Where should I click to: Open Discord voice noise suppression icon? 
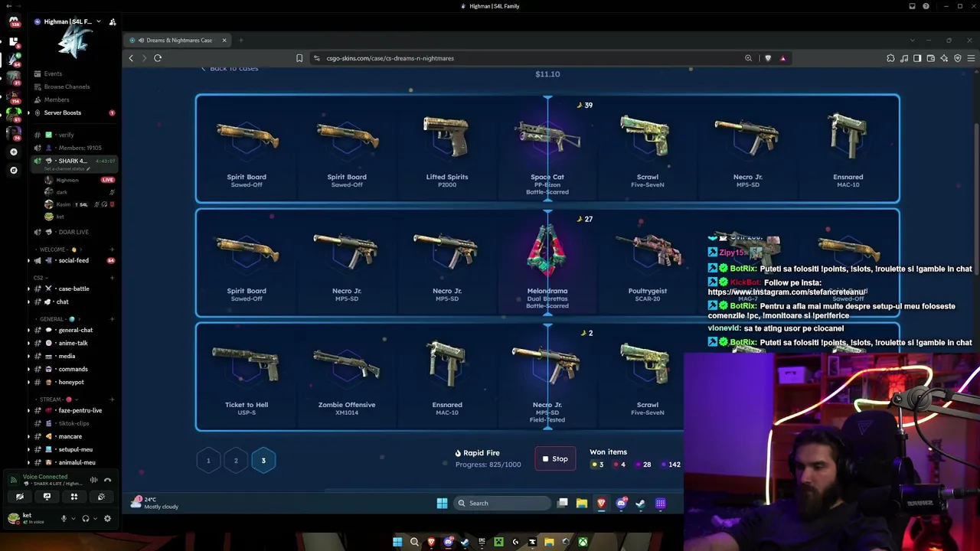point(93,480)
